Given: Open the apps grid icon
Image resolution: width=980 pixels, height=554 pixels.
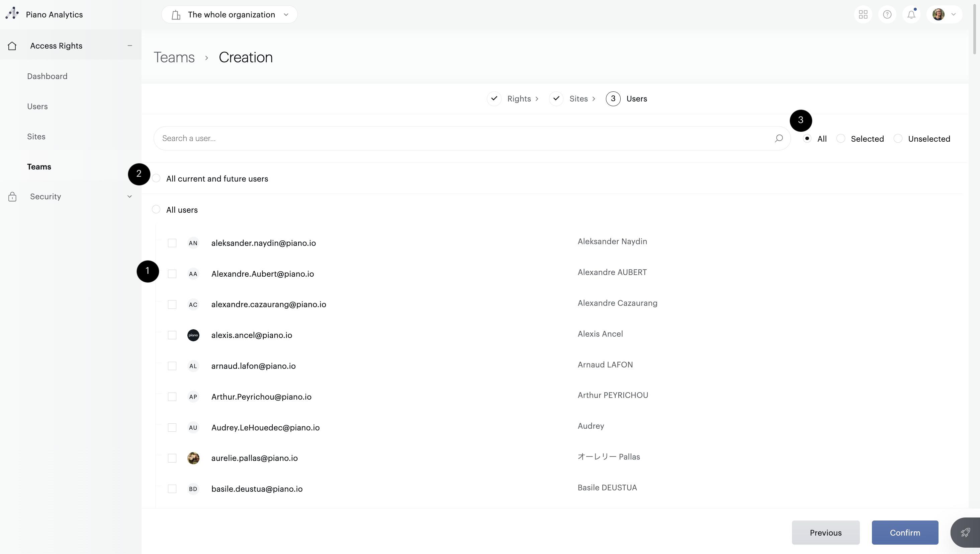Looking at the screenshot, I should [x=863, y=14].
